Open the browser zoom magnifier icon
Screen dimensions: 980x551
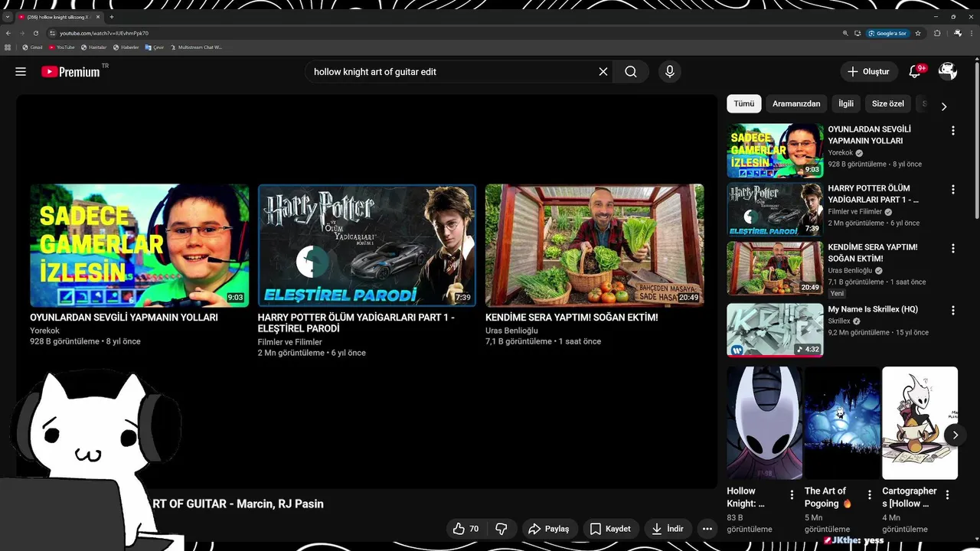point(845,33)
